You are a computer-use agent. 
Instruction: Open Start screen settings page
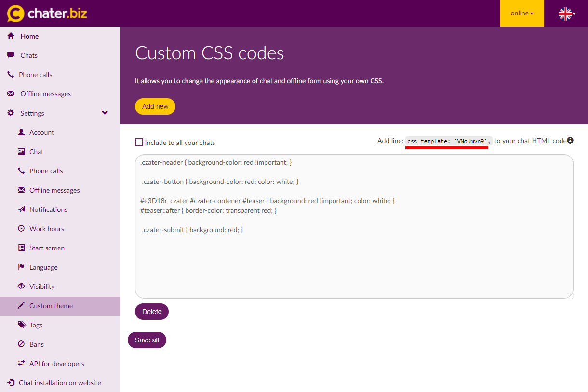pyautogui.click(x=47, y=248)
